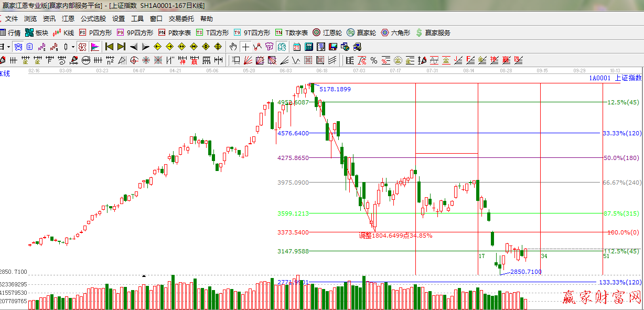Open the 板块 sector view
Image resolution: width=644 pixels, height=310 pixels.
pyautogui.click(x=37, y=33)
